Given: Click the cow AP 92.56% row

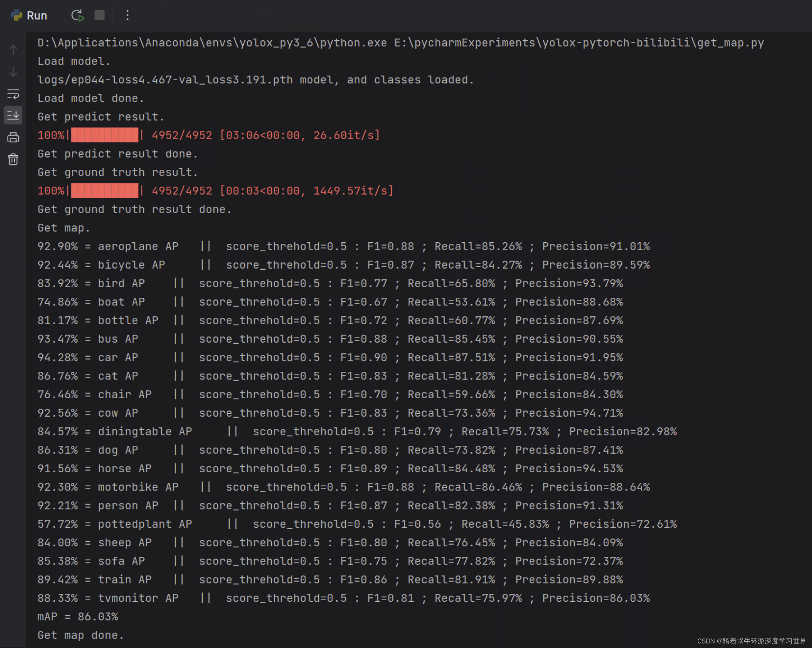Looking at the screenshot, I should point(330,413).
